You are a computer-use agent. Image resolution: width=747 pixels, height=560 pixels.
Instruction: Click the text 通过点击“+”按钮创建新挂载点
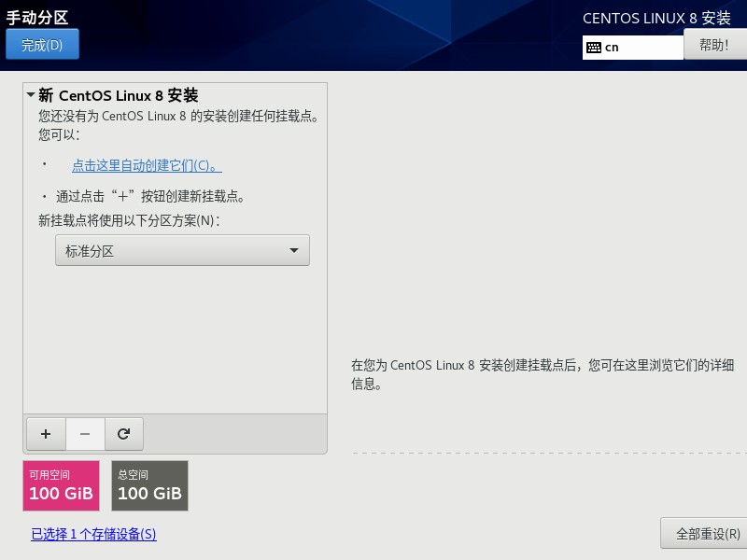tap(150, 196)
